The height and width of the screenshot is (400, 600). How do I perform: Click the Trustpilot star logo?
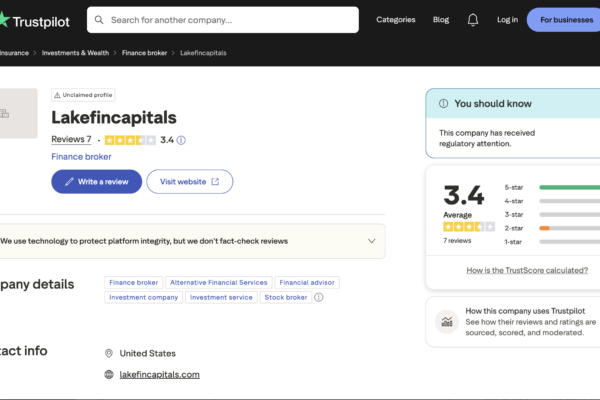(x=4, y=19)
